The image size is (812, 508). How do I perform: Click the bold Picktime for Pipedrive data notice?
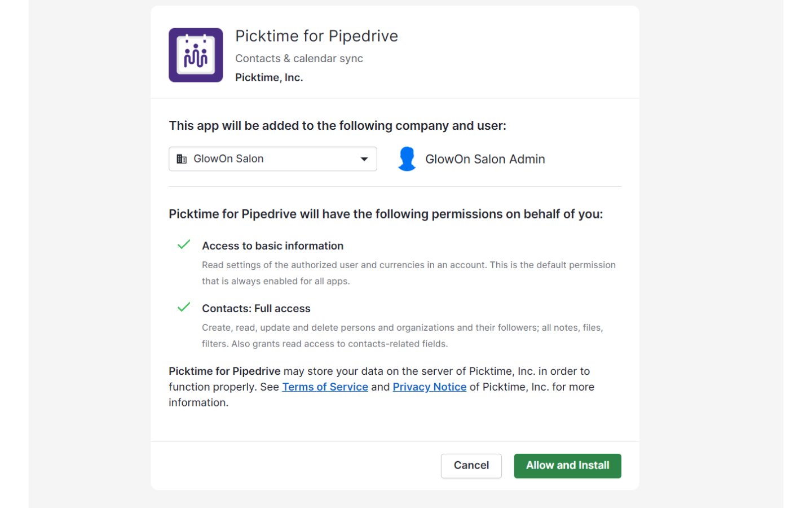[x=224, y=371]
